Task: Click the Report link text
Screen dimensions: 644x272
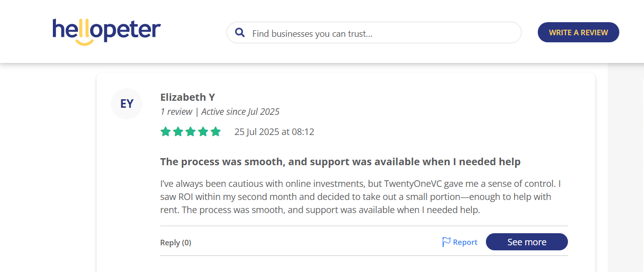Action: coord(465,242)
